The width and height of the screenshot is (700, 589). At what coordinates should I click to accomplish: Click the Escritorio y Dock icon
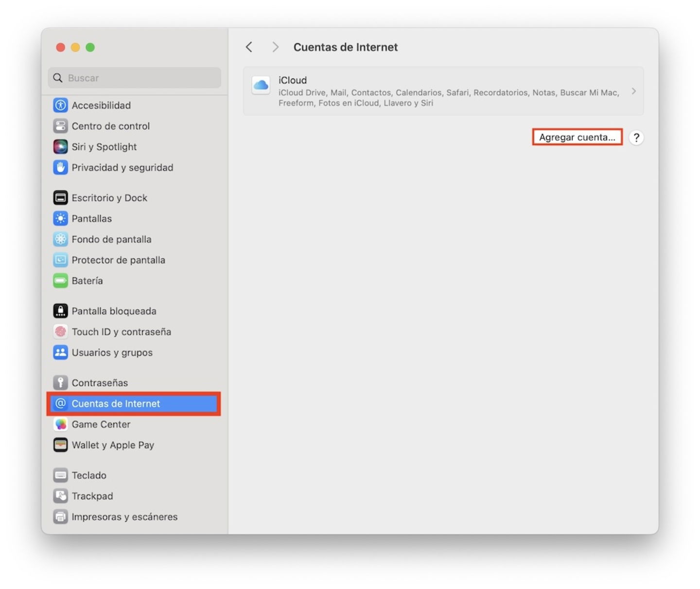pos(60,198)
